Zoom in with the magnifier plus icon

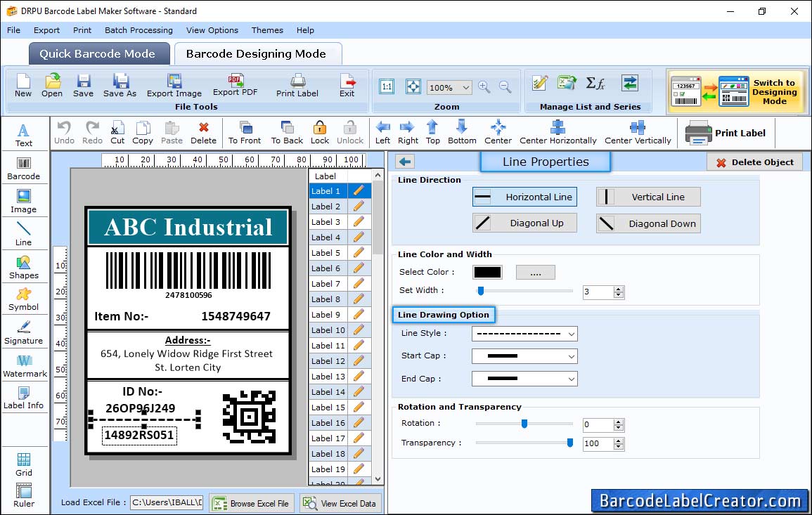point(484,87)
